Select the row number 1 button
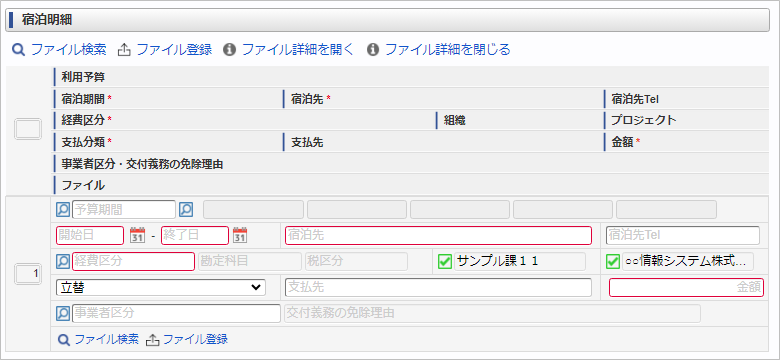 coord(28,274)
